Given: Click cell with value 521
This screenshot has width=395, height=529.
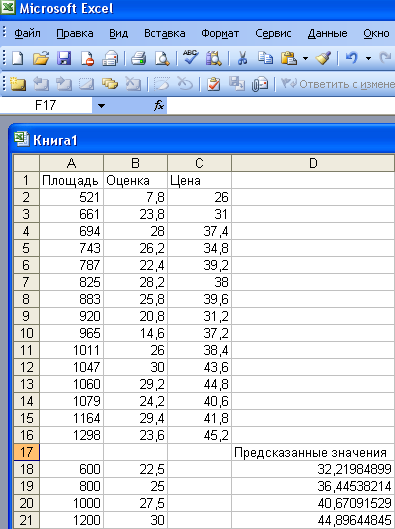Looking at the screenshot, I should click(71, 197).
